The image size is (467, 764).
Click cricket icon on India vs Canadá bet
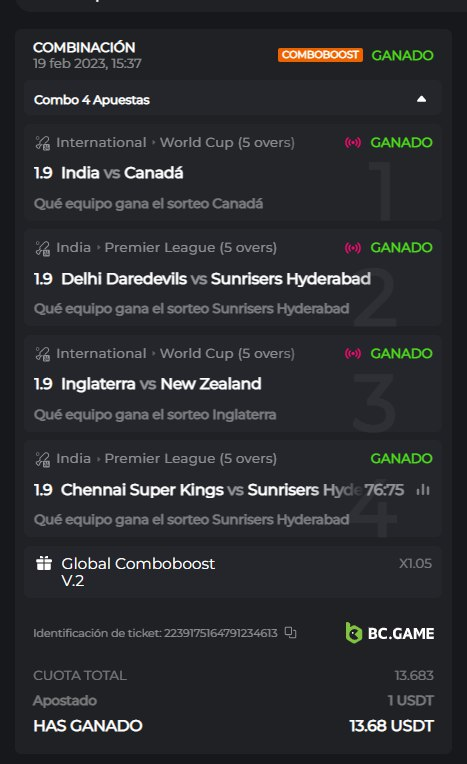(42, 143)
